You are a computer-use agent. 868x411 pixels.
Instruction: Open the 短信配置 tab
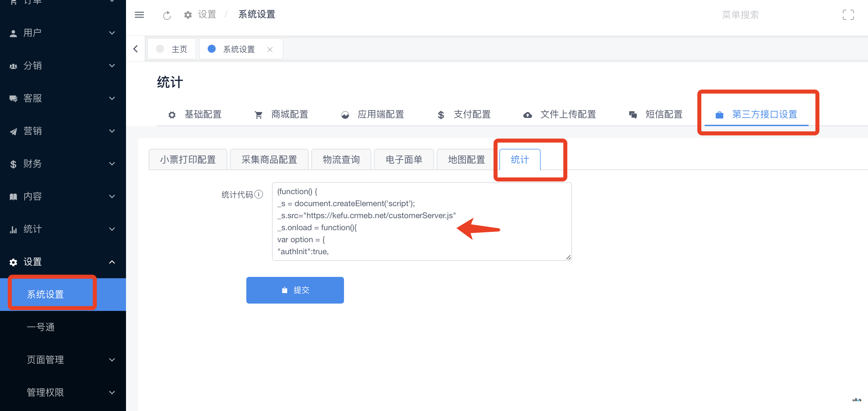coord(656,115)
